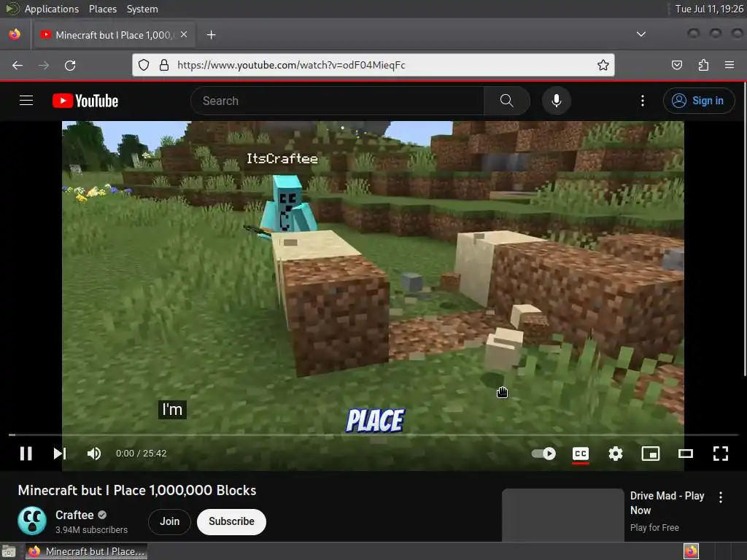The width and height of the screenshot is (747, 560).
Task: Pause the video with the pause button
Action: click(26, 454)
